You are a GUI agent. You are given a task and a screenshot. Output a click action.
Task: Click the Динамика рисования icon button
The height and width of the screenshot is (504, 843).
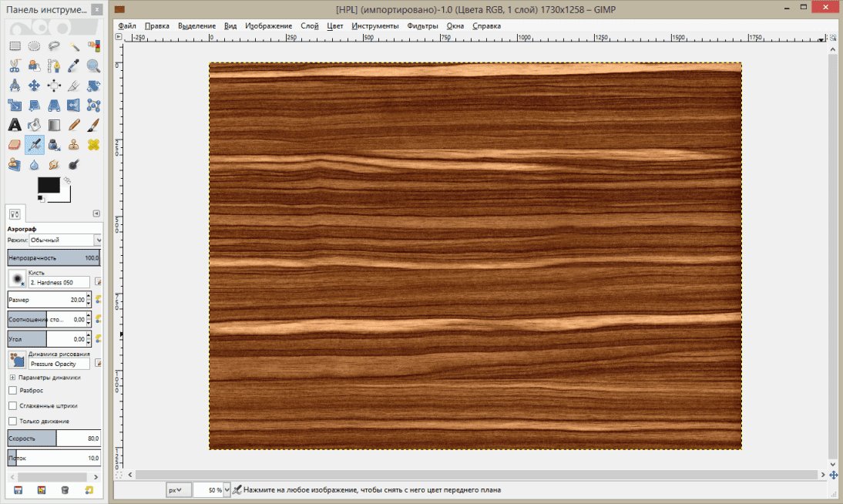click(17, 360)
